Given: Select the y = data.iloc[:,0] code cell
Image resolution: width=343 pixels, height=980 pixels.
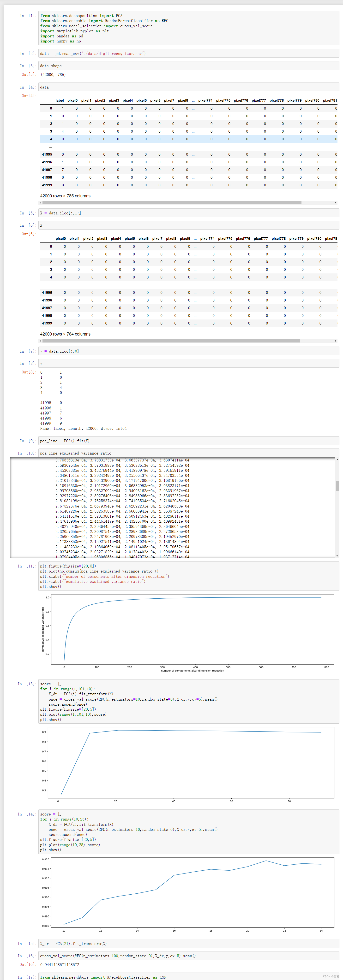Looking at the screenshot, I should tap(189, 351).
